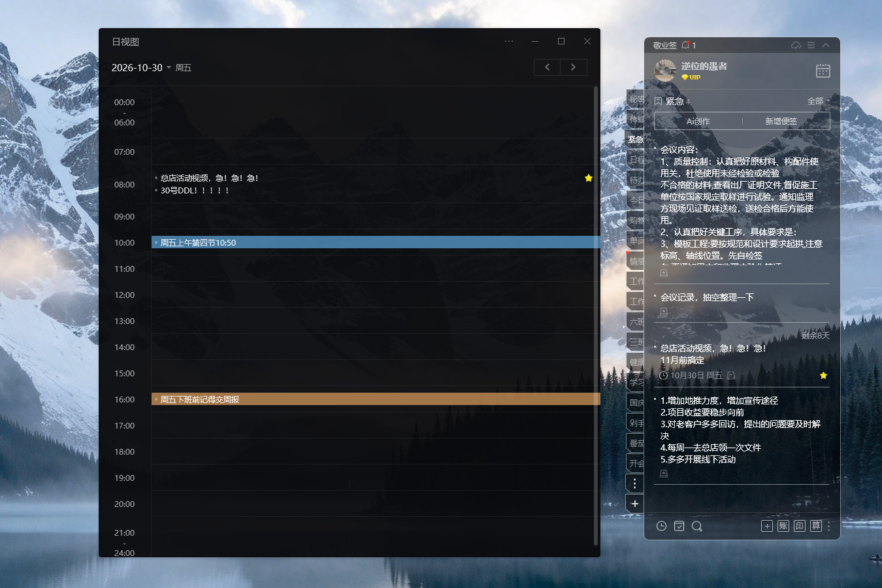The image size is (882, 588).
Task: Click the user avatar thumbnail
Action: click(665, 71)
